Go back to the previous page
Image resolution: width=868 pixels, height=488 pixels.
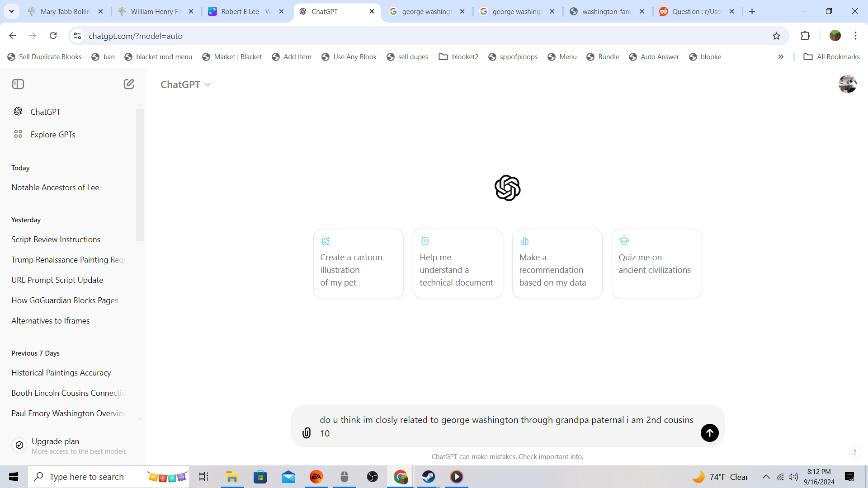pos(13,36)
